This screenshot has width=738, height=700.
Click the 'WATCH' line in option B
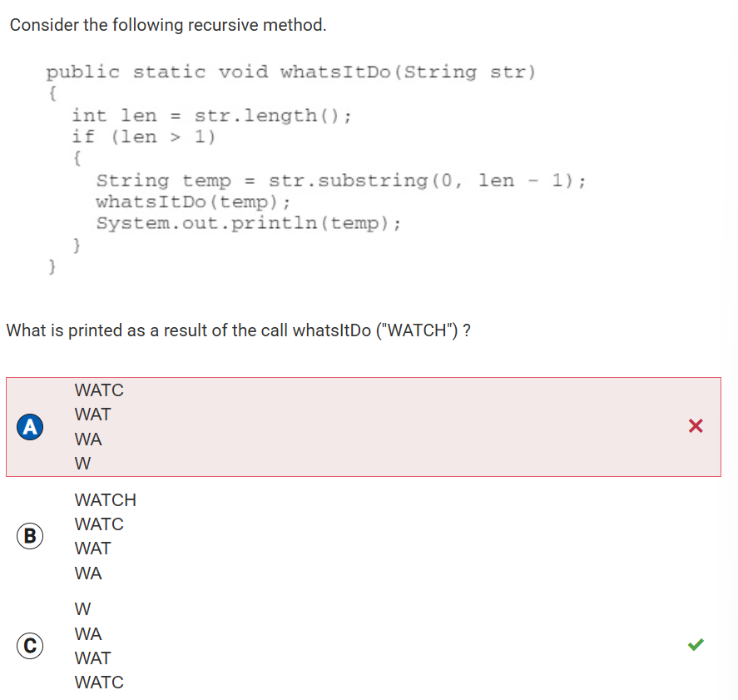[105, 500]
